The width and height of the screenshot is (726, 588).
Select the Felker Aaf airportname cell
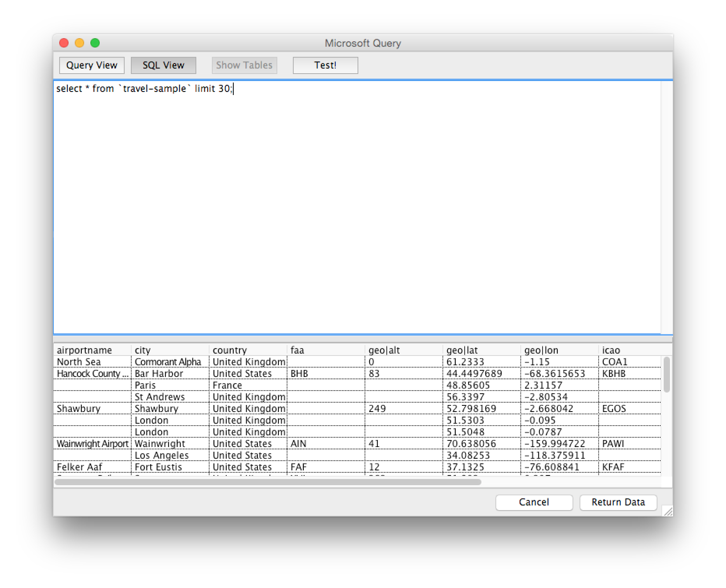92,467
